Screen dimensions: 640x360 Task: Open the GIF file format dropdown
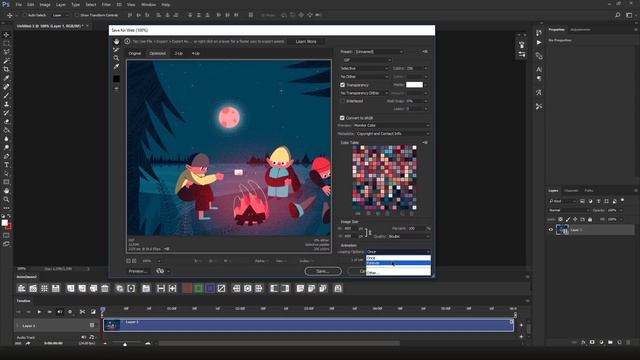[x=367, y=60]
